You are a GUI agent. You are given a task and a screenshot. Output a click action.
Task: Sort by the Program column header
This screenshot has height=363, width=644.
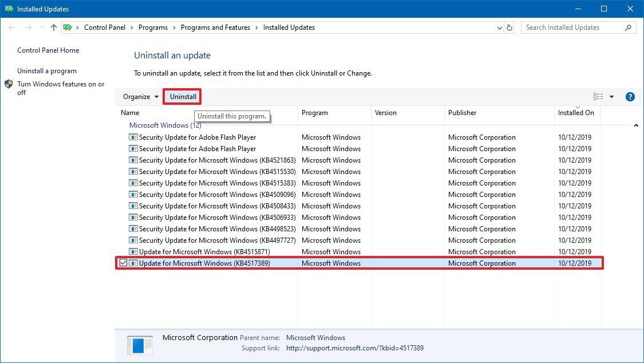(x=315, y=113)
